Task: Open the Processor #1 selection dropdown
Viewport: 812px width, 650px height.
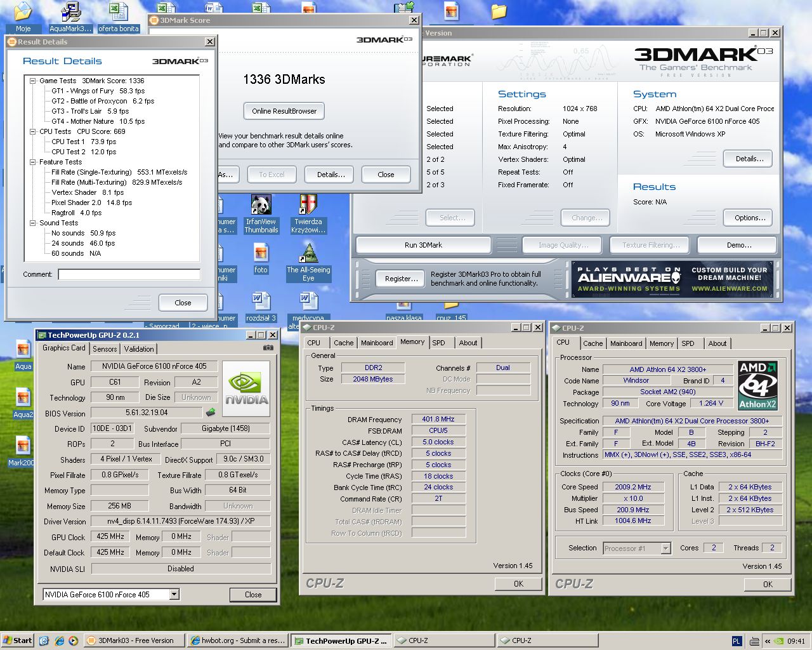Action: tap(665, 548)
